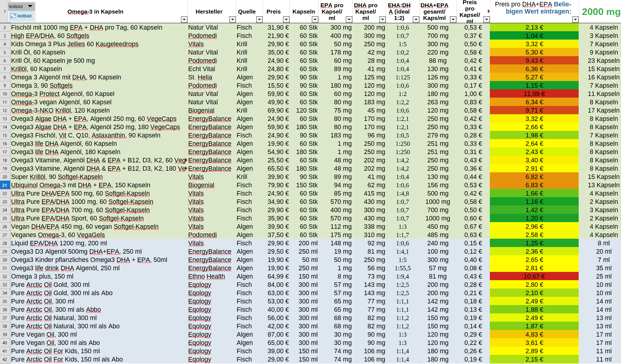Viewport: 621px width, 364px height.
Task: Open the DHA+EPA gesamt filter dropdown
Action: (453, 19)
